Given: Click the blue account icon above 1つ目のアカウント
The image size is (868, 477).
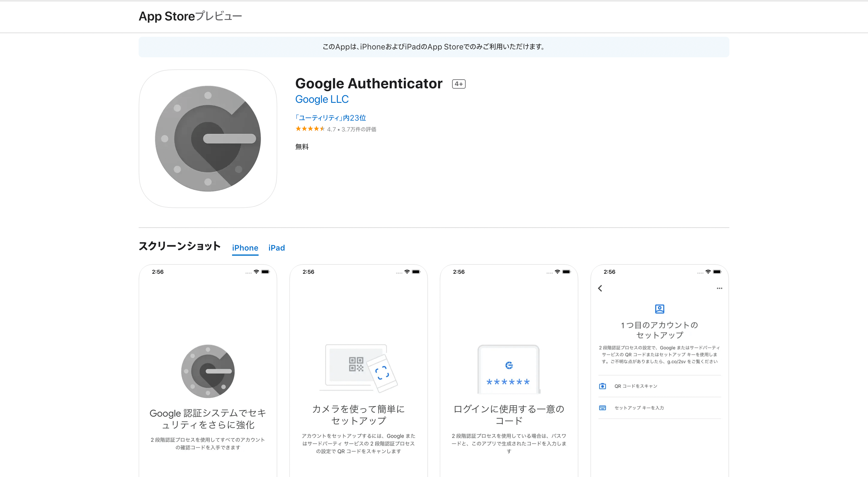Looking at the screenshot, I should [x=659, y=309].
